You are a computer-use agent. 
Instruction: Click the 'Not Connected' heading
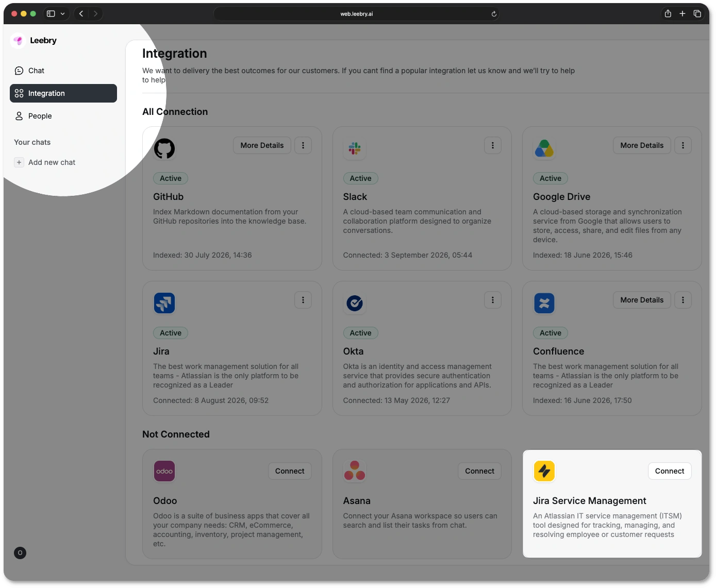[x=176, y=434]
